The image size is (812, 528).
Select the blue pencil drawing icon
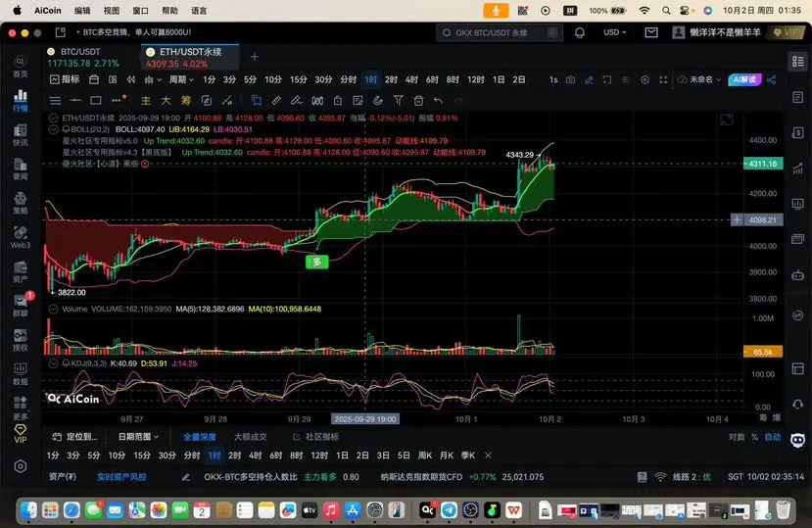pyautogui.click(x=590, y=79)
